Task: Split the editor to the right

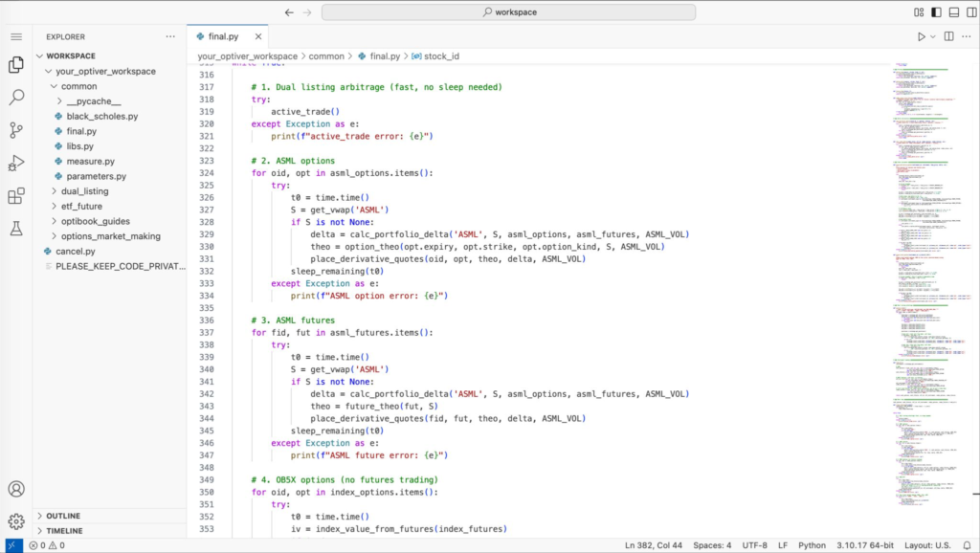Action: tap(948, 37)
